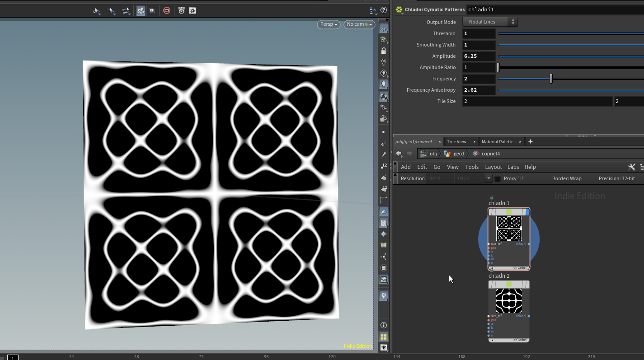The image size is (644, 360).
Task: Open the No cam camera dropdown
Action: coord(358,24)
